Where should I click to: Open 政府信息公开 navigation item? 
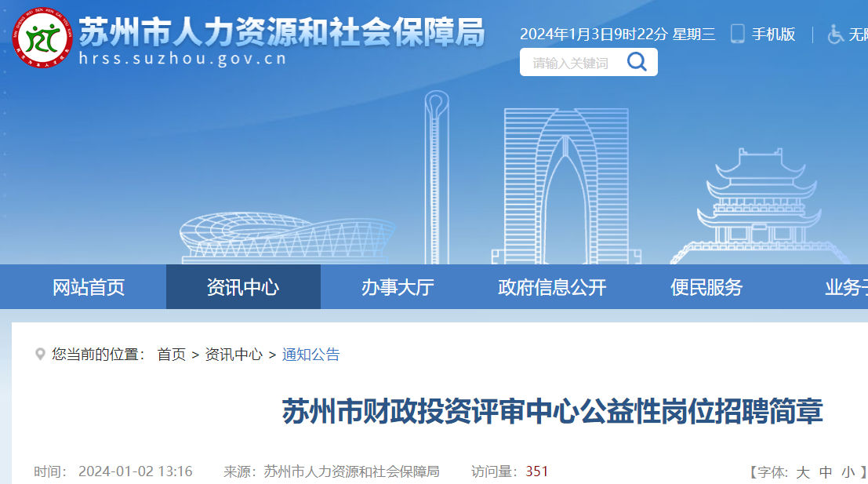pos(552,287)
